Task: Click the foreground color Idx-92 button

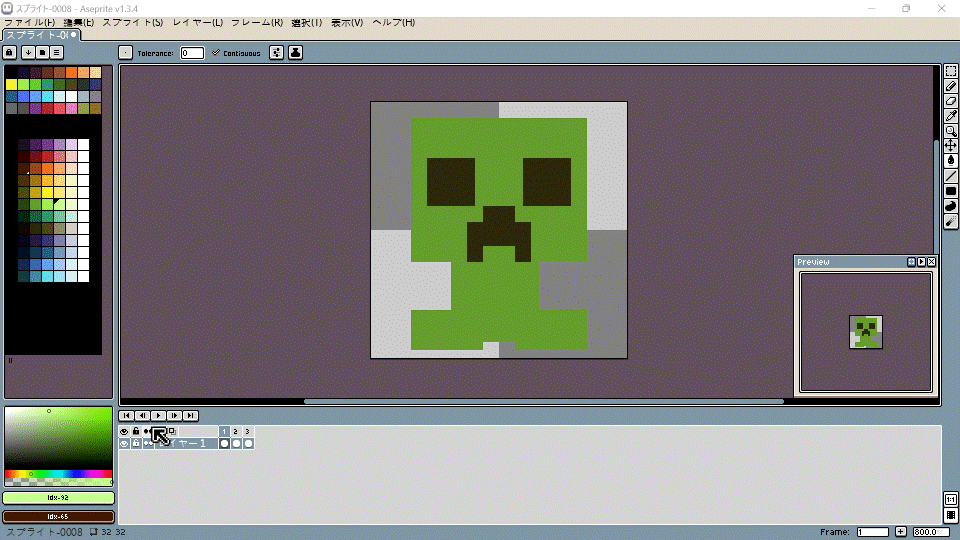Action: [59, 498]
